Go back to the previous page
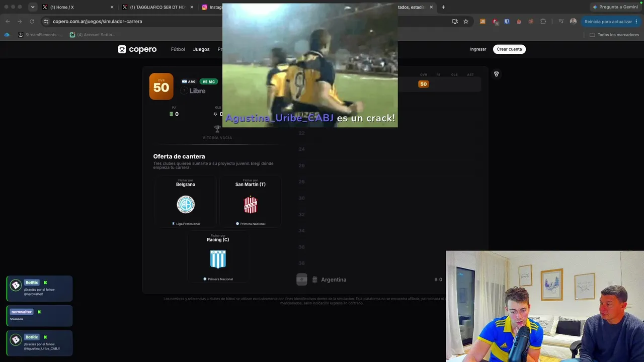The width and height of the screenshot is (644, 362). click(8, 22)
